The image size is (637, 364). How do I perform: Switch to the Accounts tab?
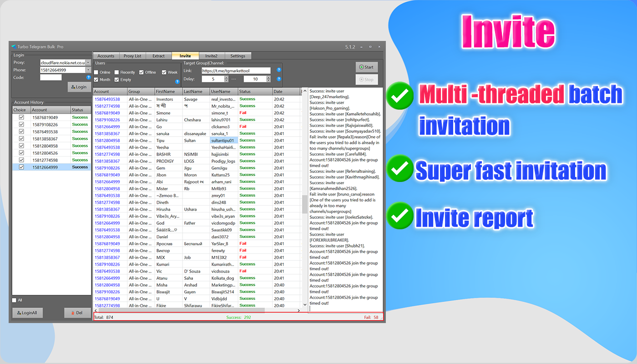pos(106,56)
